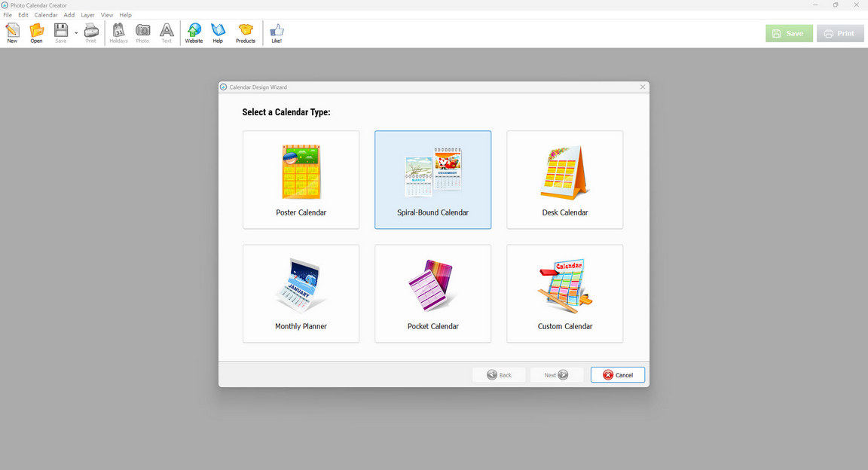Open the Add menu
868x470 pixels.
[x=69, y=15]
